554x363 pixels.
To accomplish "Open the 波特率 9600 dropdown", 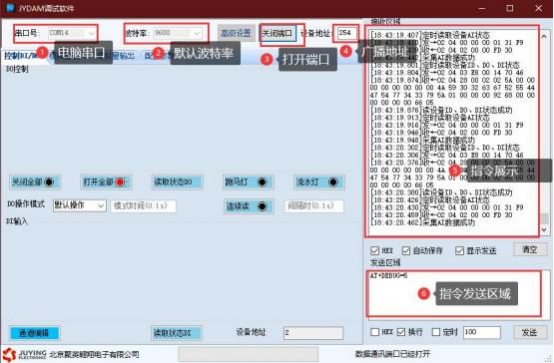I will (x=177, y=33).
